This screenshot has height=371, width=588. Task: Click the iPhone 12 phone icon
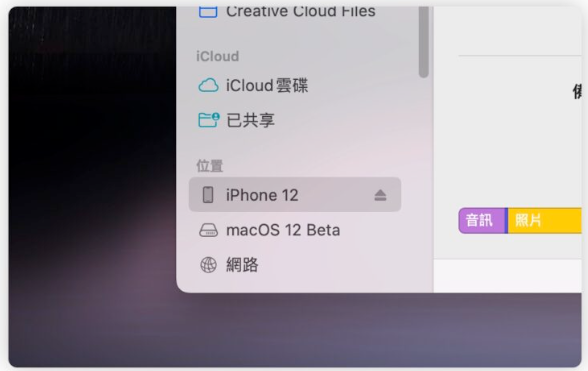click(x=208, y=195)
